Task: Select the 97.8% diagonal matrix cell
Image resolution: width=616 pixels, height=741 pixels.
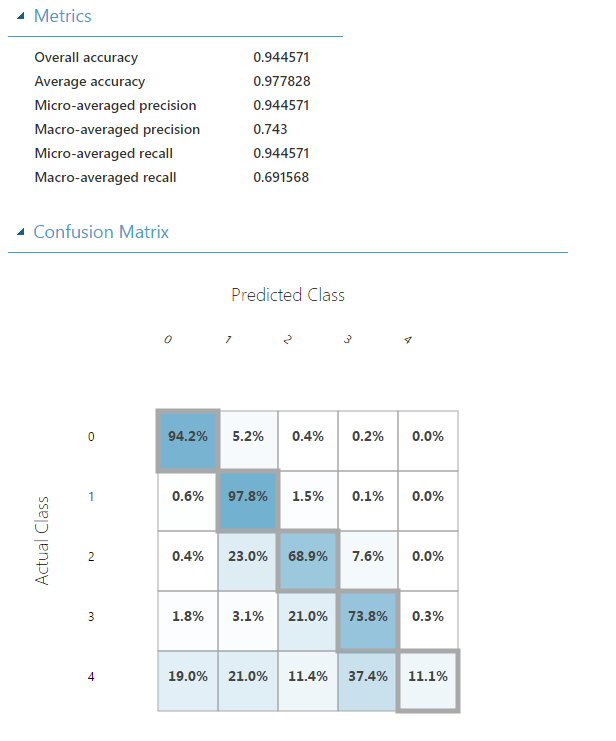Action: [x=248, y=497]
